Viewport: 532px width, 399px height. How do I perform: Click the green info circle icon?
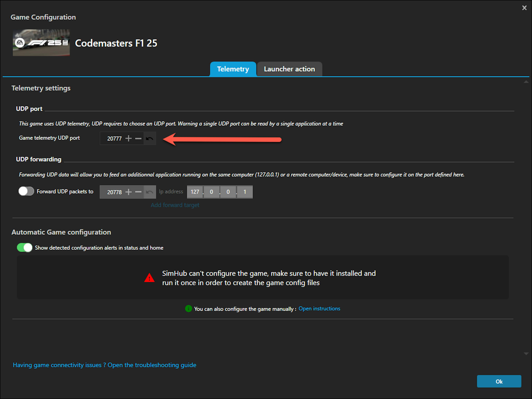pyautogui.click(x=188, y=309)
